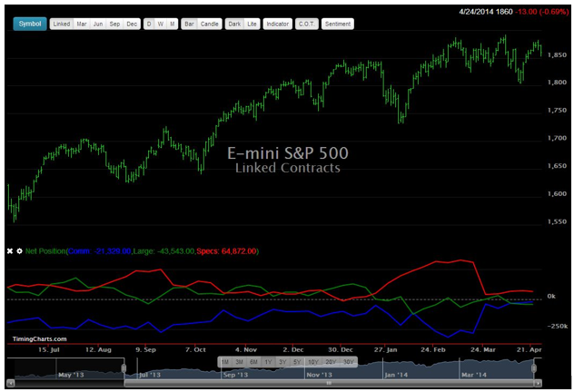Apply the Lite theme

coord(252,24)
